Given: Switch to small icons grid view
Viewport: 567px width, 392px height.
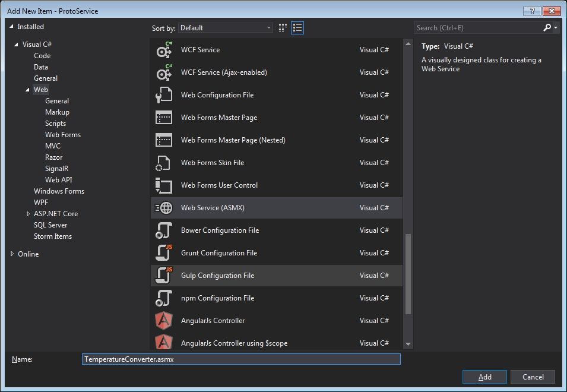Looking at the screenshot, I should tap(283, 28).
